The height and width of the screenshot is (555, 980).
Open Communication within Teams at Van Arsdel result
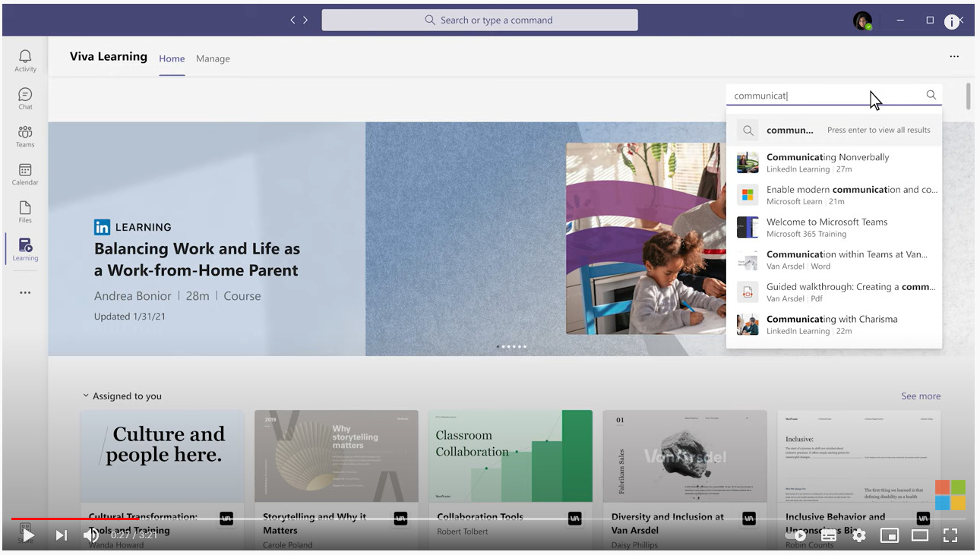(834, 260)
